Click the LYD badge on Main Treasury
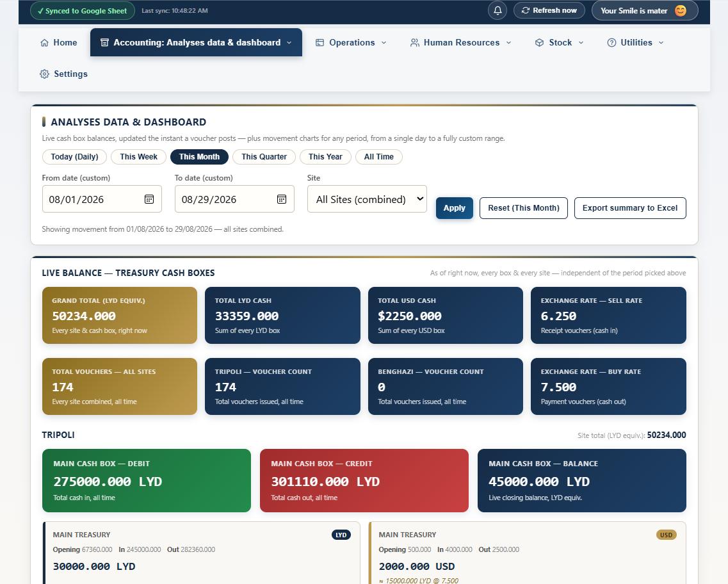The height and width of the screenshot is (584, 728). pos(341,535)
